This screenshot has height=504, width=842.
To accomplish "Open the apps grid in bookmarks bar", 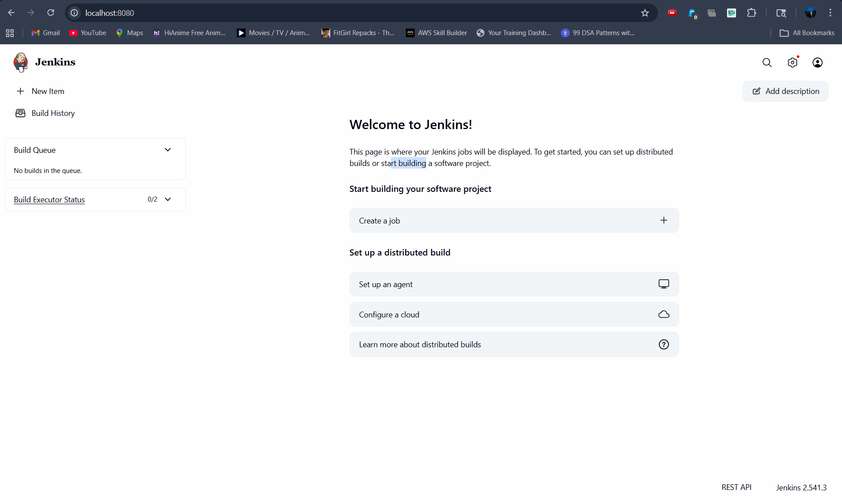I will pyautogui.click(x=10, y=33).
